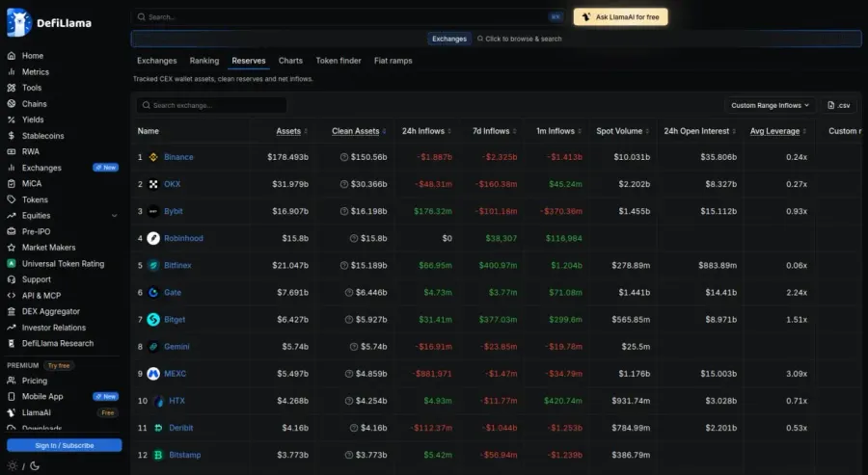This screenshot has width=868, height=475.
Task: Focus the Search exchange field
Action: (211, 105)
